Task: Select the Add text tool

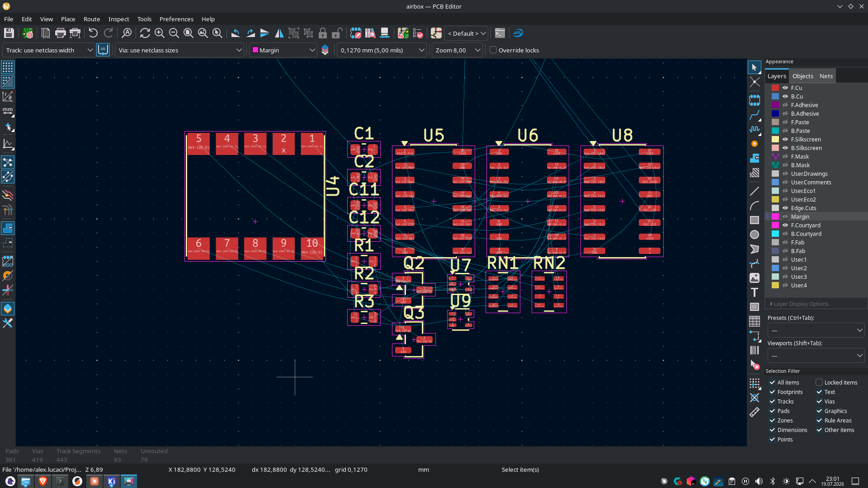Action: 755,292
